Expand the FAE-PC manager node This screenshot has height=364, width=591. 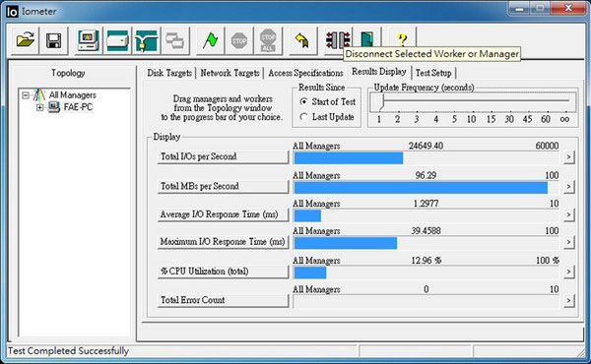tap(39, 107)
